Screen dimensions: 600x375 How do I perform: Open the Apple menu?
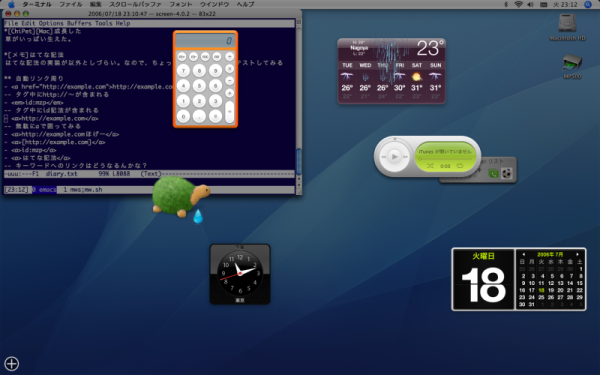tap(11, 4)
